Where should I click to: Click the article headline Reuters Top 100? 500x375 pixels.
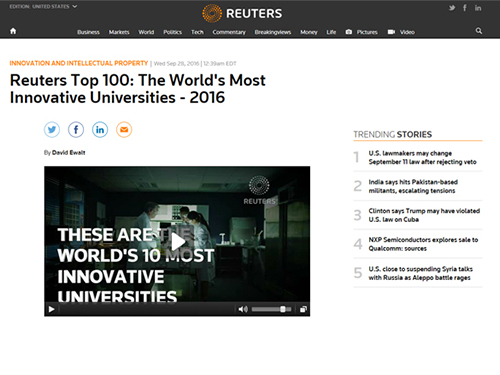[138, 89]
